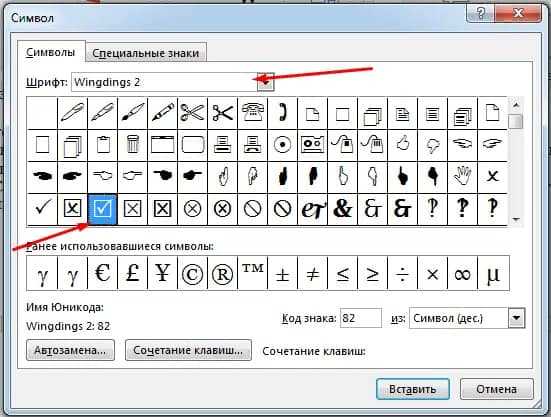
Task: Pick the clipboard symbol
Action: 103,145
